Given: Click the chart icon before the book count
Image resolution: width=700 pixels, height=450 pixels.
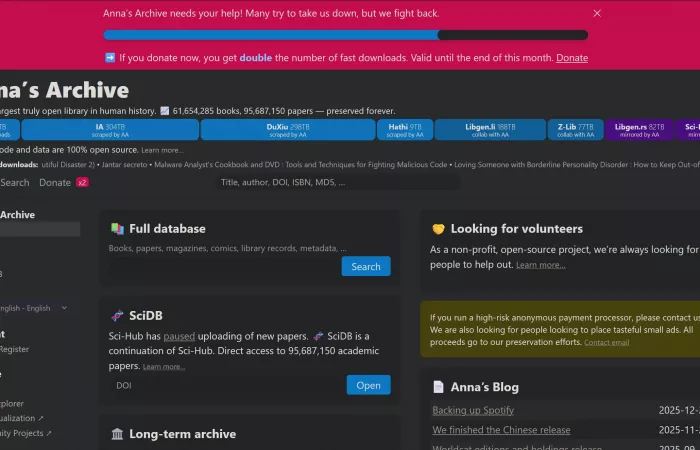Looking at the screenshot, I should 164,111.
